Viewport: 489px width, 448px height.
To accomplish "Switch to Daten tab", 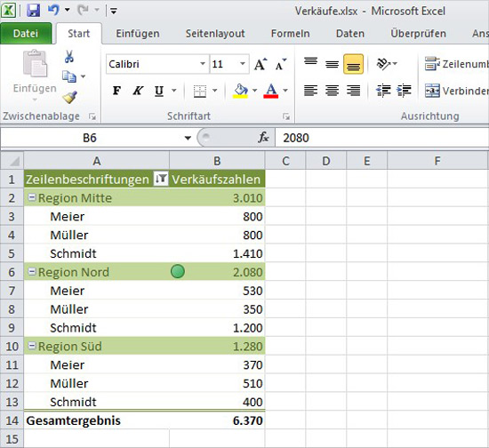I will pos(350,34).
